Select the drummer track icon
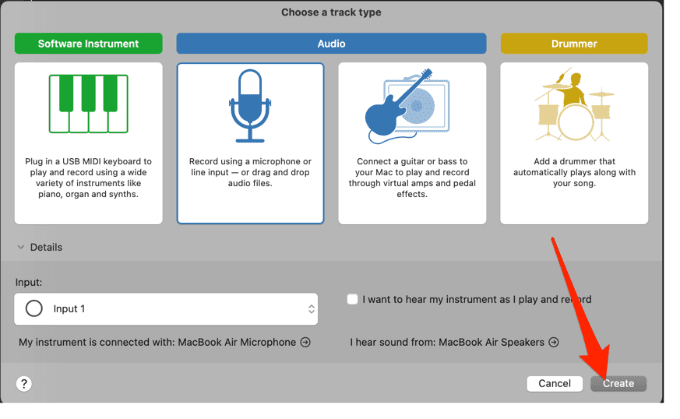This screenshot has width=680, height=419. click(x=574, y=108)
